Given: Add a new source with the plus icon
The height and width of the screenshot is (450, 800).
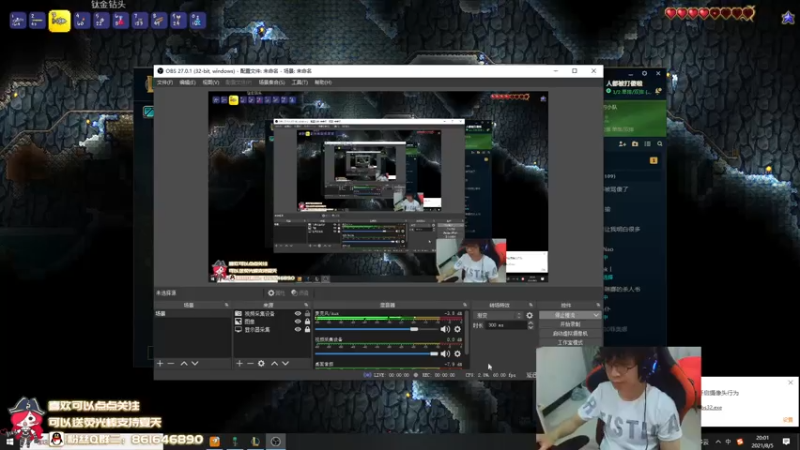Looking at the screenshot, I should click(239, 363).
